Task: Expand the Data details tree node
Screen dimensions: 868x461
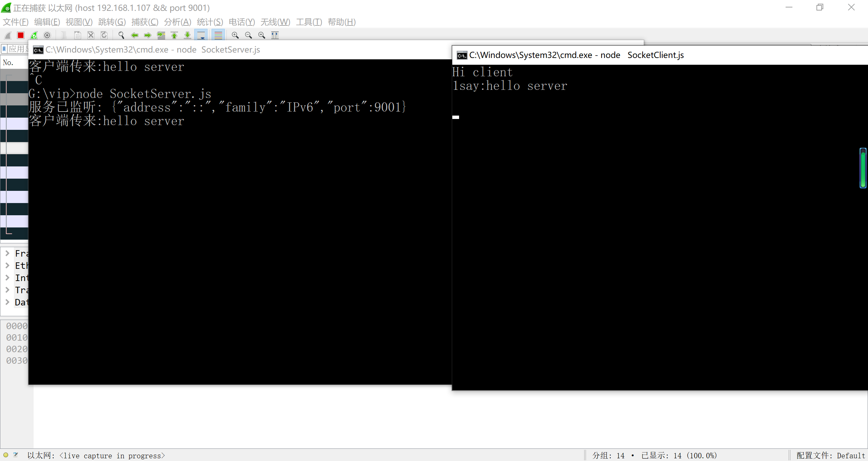Action: pos(7,302)
